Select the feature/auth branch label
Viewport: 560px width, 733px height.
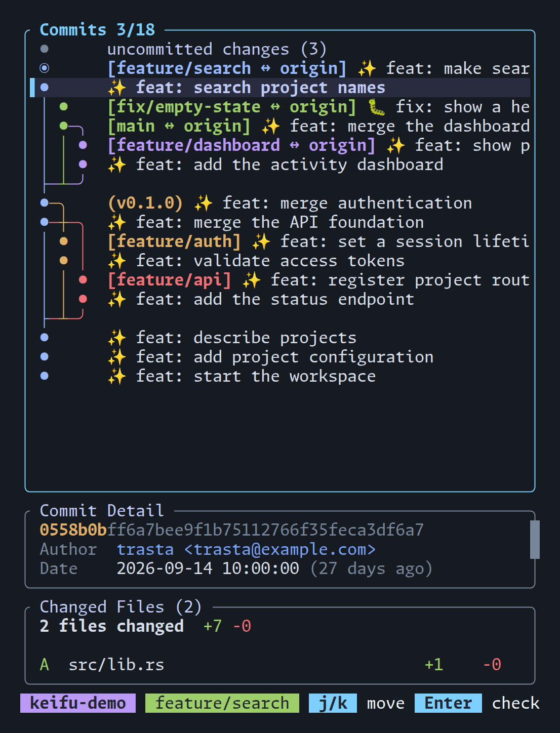tap(174, 241)
